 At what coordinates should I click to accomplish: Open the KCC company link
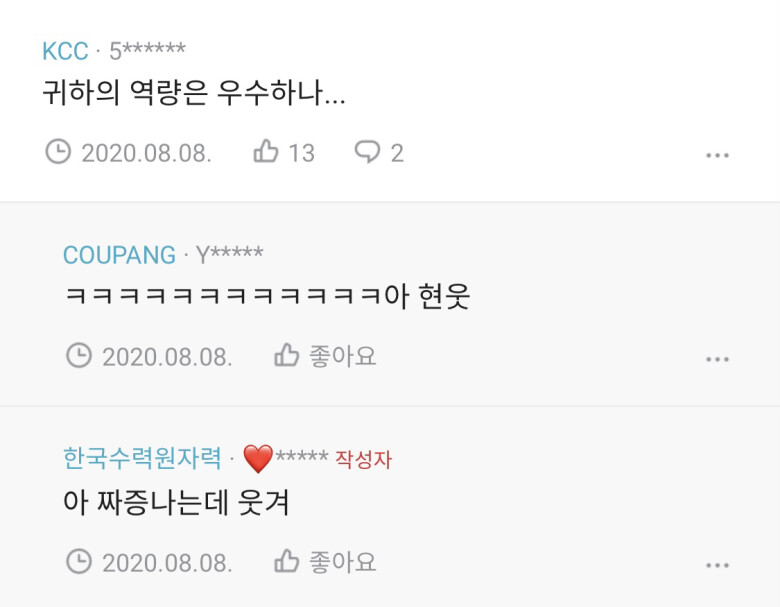click(65, 51)
